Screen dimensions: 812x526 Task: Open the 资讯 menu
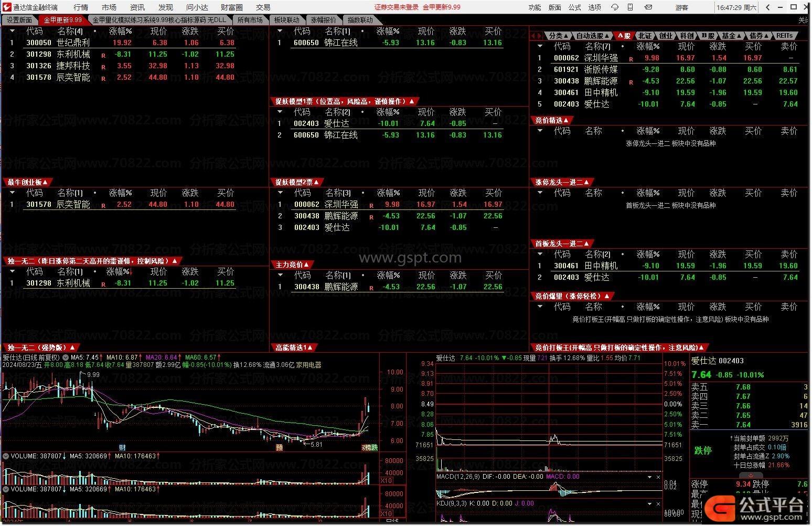[x=137, y=7]
